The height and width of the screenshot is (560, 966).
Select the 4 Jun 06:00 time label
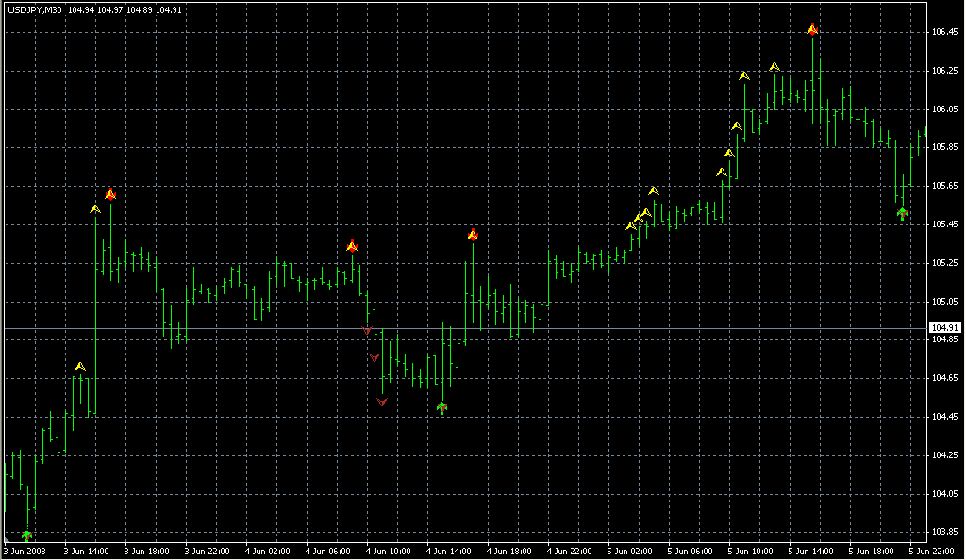pyautogui.click(x=327, y=552)
